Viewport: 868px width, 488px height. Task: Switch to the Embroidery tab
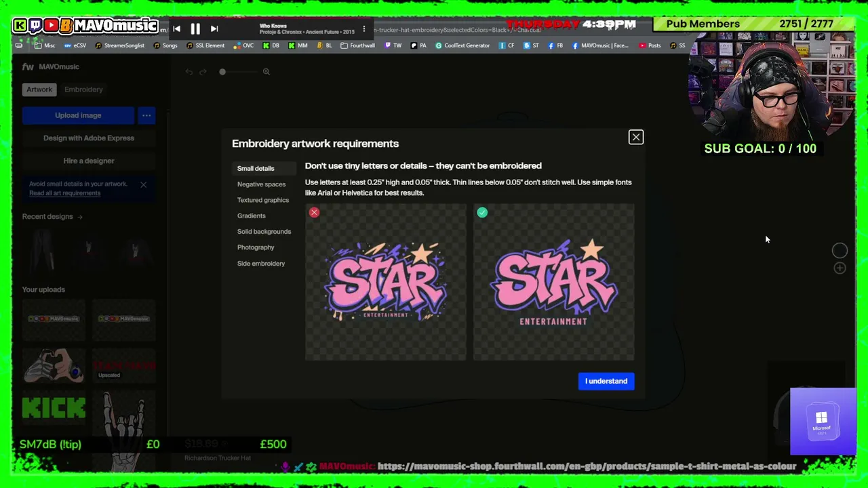pyautogui.click(x=83, y=89)
